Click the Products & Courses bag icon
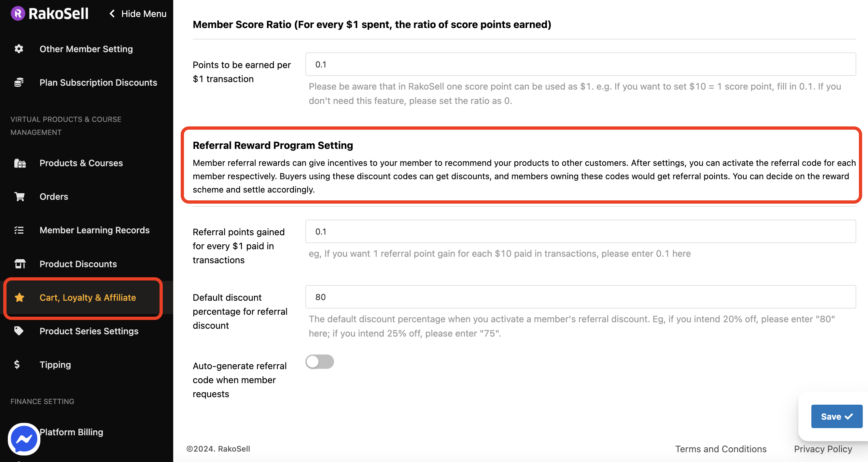The width and height of the screenshot is (868, 462). tap(20, 163)
